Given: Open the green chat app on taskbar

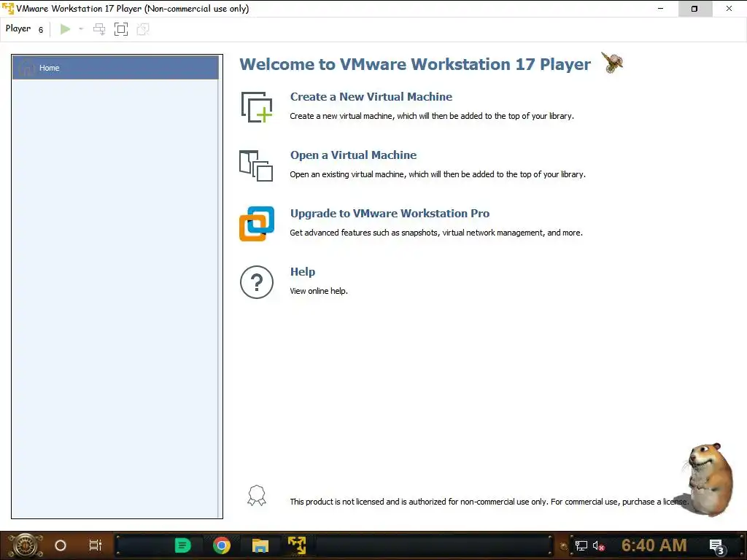Looking at the screenshot, I should (182, 545).
